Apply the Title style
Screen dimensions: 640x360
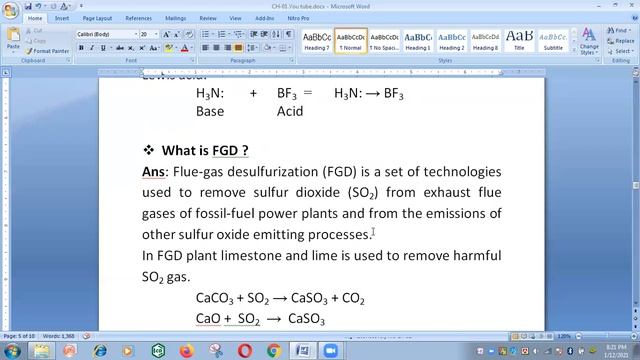pos(519,41)
